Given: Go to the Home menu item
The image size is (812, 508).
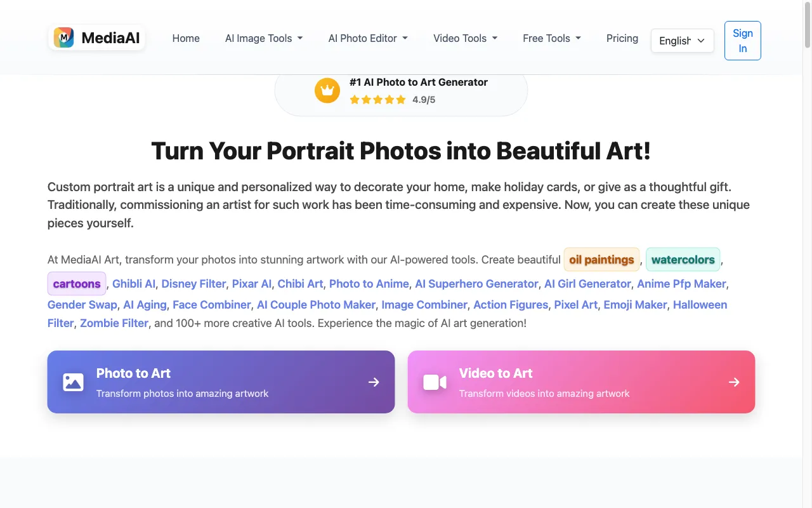Looking at the screenshot, I should click(186, 38).
